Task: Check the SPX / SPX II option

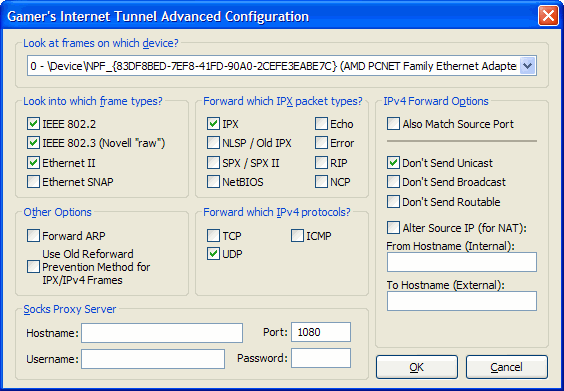Action: point(213,163)
